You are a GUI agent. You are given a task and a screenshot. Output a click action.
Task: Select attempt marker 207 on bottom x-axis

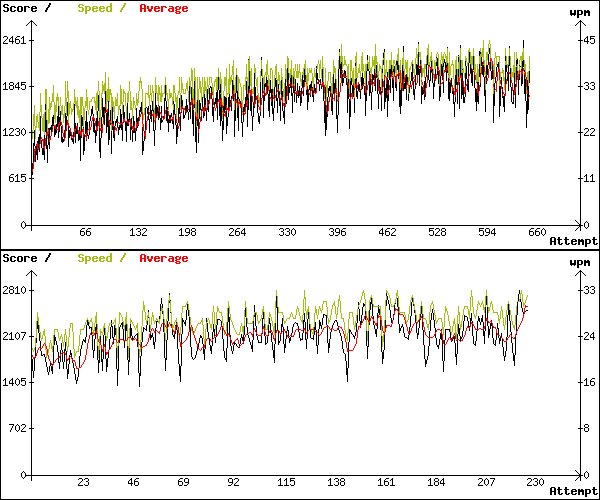tap(489, 482)
